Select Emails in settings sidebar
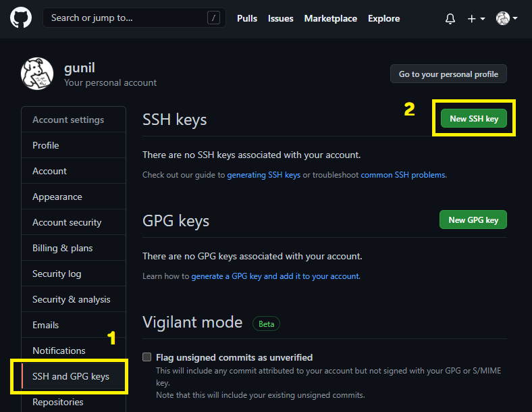The image size is (532, 412). pyautogui.click(x=74, y=325)
